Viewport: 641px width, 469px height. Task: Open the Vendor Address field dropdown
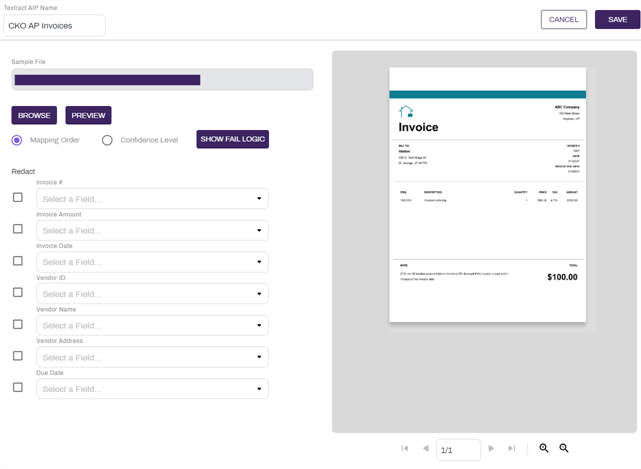(152, 357)
